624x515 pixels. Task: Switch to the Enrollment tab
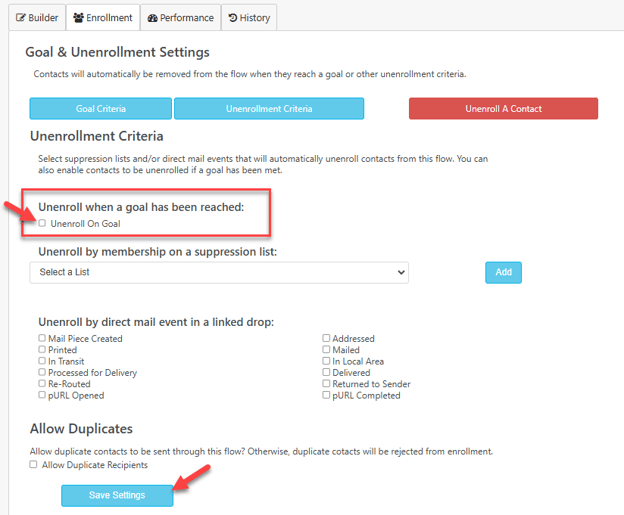point(103,18)
